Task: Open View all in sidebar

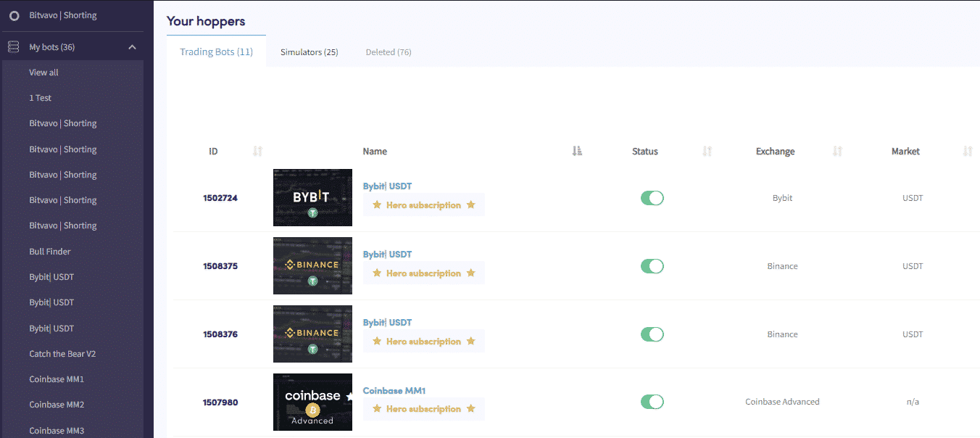Action: 43,73
